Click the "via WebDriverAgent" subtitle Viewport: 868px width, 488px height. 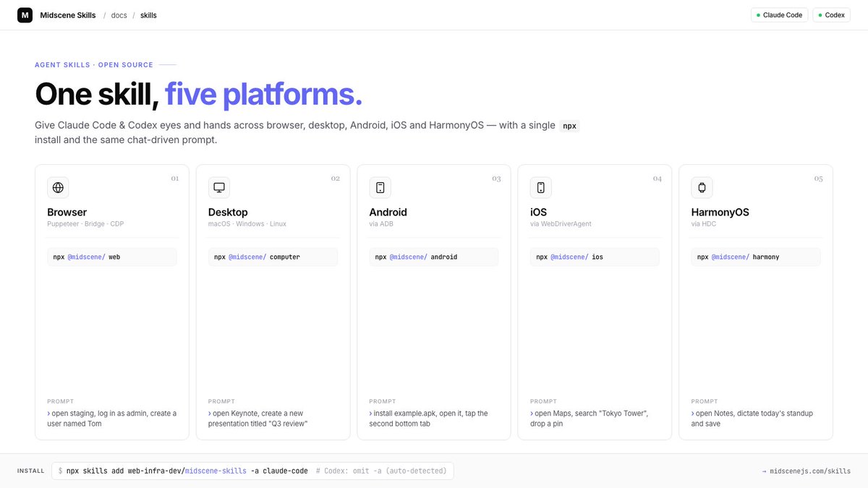tap(561, 224)
